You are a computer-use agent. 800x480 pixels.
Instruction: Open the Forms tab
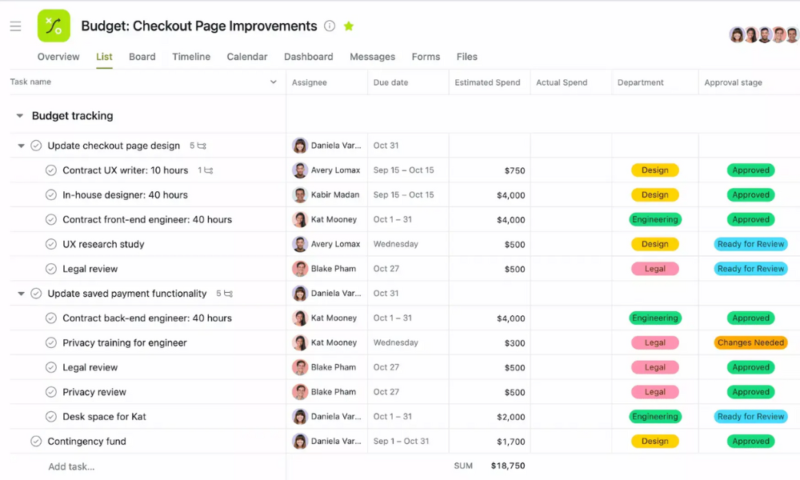click(426, 57)
